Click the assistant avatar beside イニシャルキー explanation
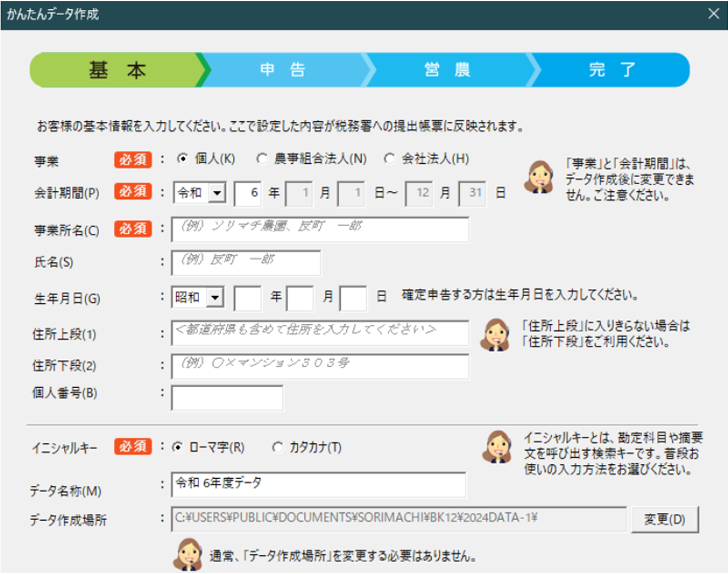Image resolution: width=728 pixels, height=574 pixels. 497,447
